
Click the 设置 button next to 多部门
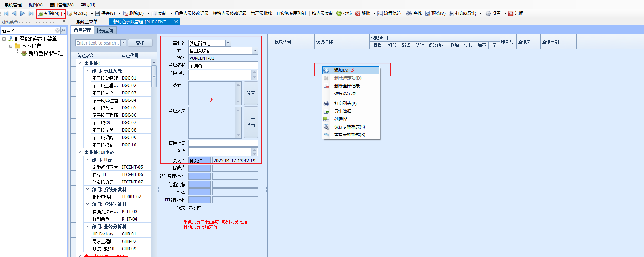tap(251, 93)
